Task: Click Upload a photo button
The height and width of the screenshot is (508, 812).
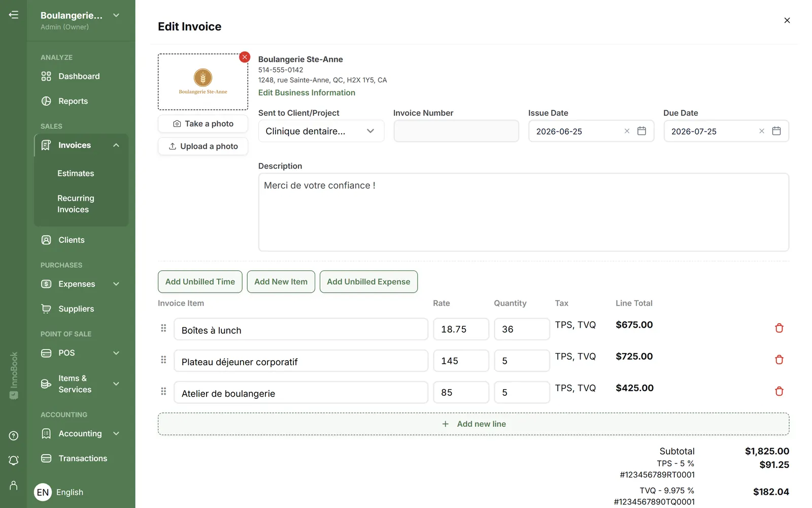Action: pyautogui.click(x=203, y=146)
